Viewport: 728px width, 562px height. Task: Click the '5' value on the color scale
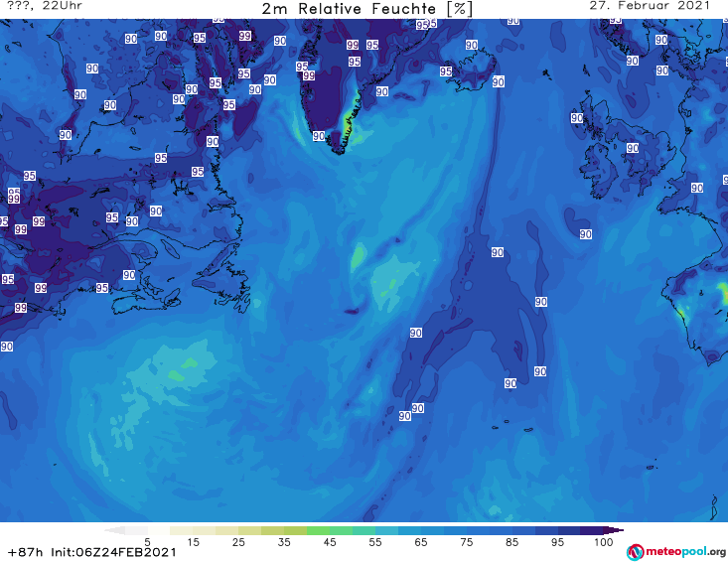(x=147, y=542)
